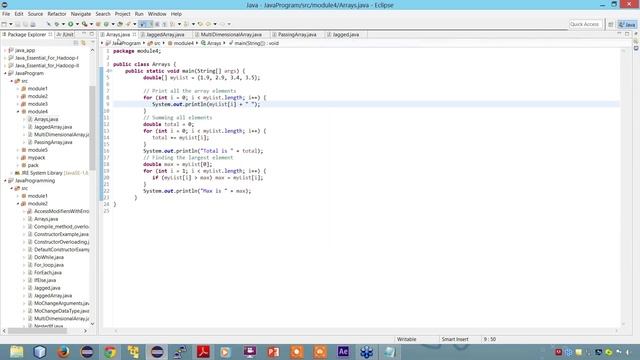Click the New file toolbar icon
This screenshot has width=640, height=360.
(4, 24)
